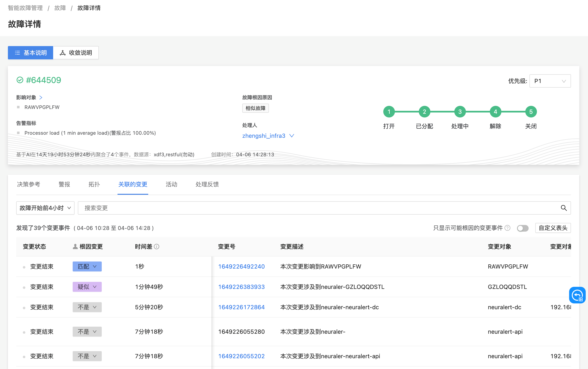Screen dimensions: 588x369
Task: Click the 变更描述 column header
Action: tap(292, 247)
